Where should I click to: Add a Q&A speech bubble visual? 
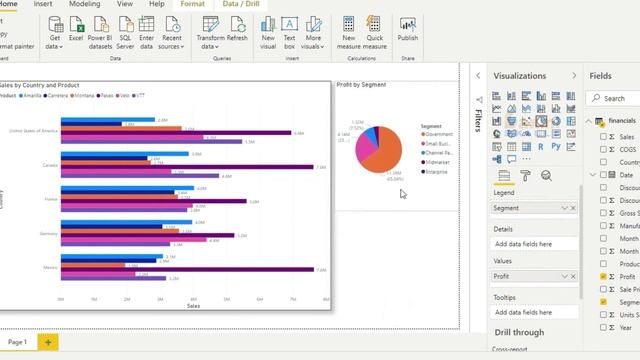tap(511, 159)
